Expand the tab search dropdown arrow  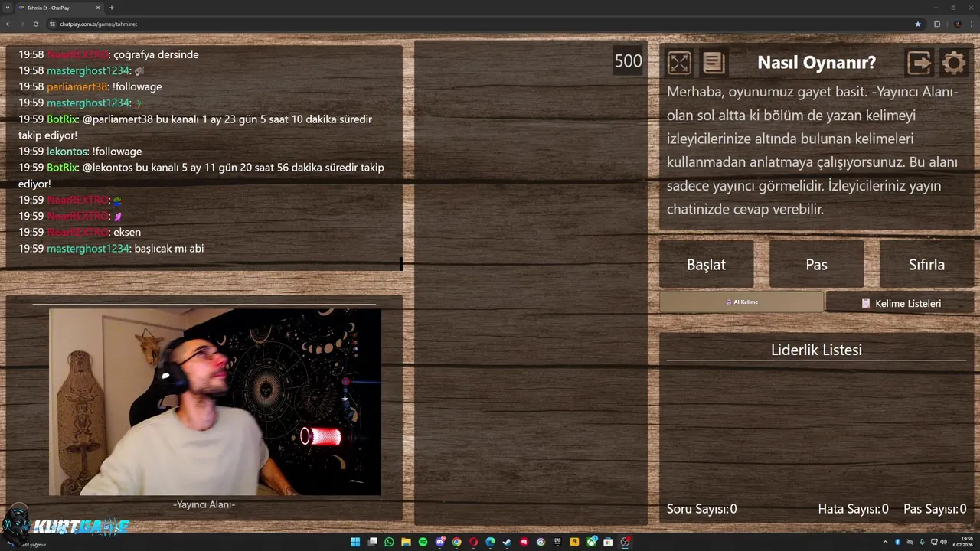(7, 8)
